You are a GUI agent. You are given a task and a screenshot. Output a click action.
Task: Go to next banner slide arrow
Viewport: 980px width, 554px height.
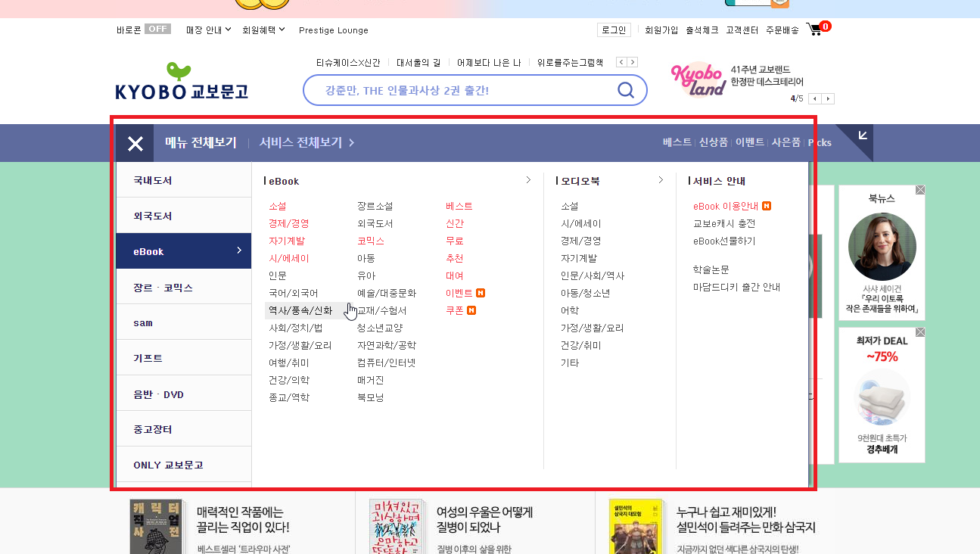[829, 98]
